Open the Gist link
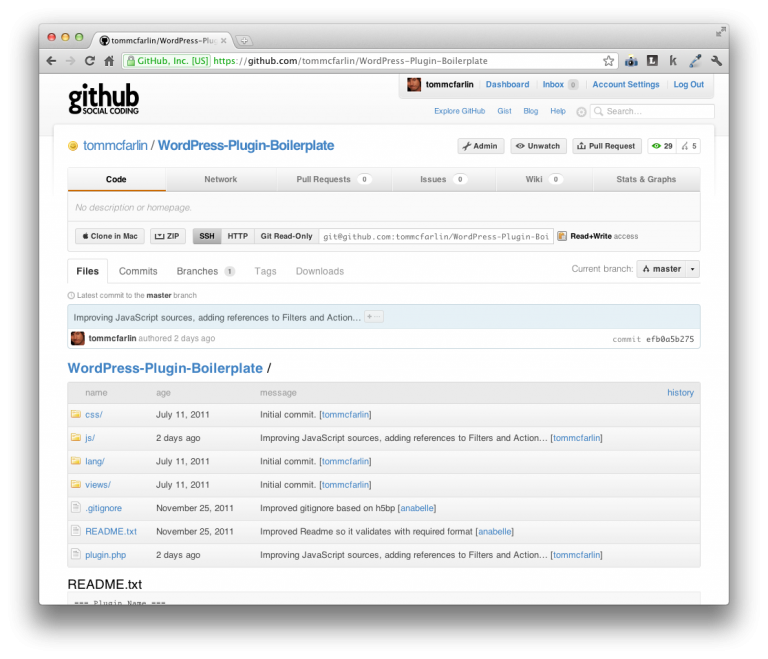Screen dimensions: 768x659 (x=504, y=111)
